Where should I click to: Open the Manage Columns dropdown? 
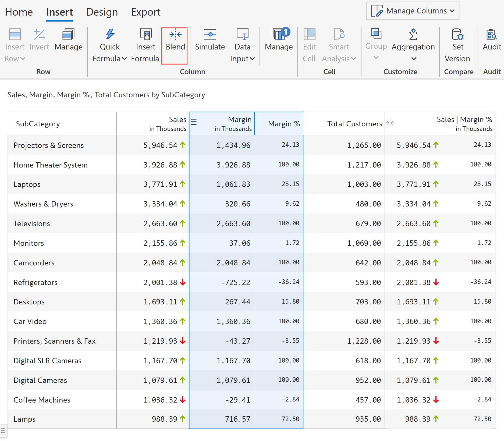(413, 11)
